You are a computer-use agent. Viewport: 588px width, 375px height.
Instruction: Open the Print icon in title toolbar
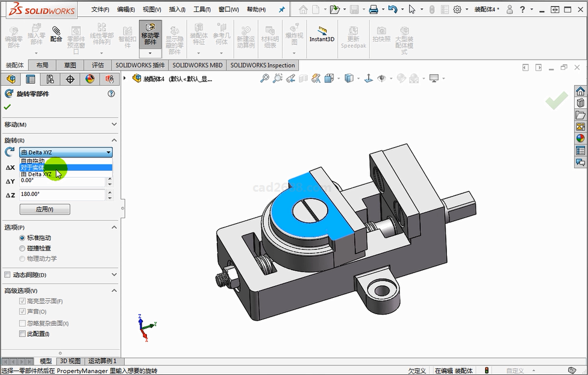tap(373, 9)
